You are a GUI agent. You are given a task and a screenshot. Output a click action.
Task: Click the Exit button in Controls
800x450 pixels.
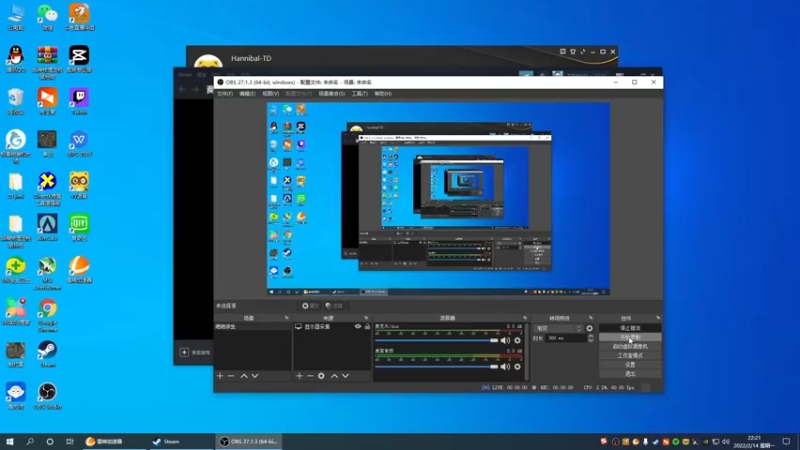click(630, 374)
